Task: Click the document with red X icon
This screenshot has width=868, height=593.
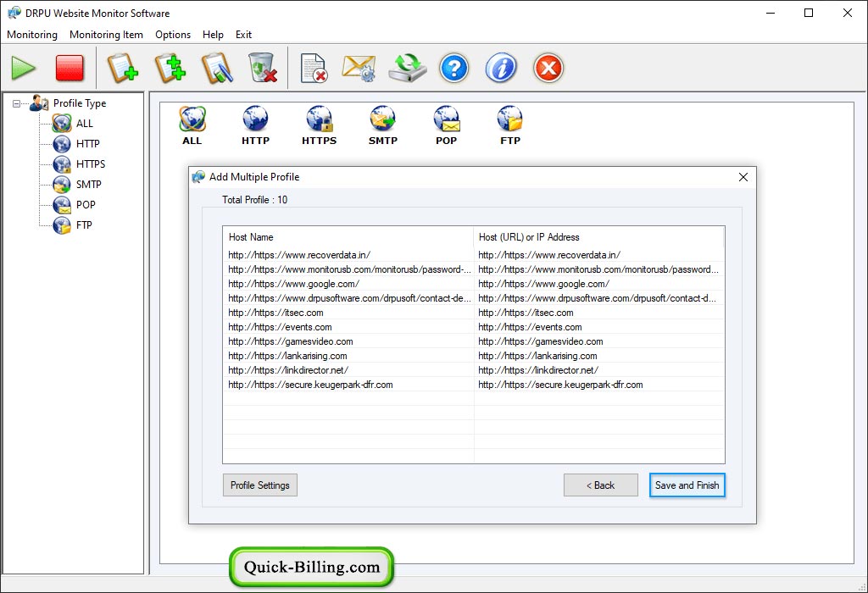Action: pyautogui.click(x=314, y=69)
